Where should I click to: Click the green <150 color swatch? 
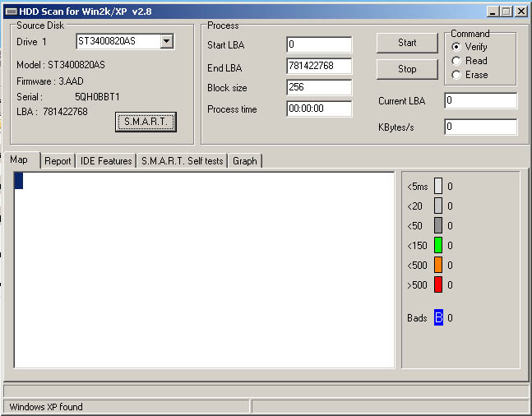tap(438, 245)
